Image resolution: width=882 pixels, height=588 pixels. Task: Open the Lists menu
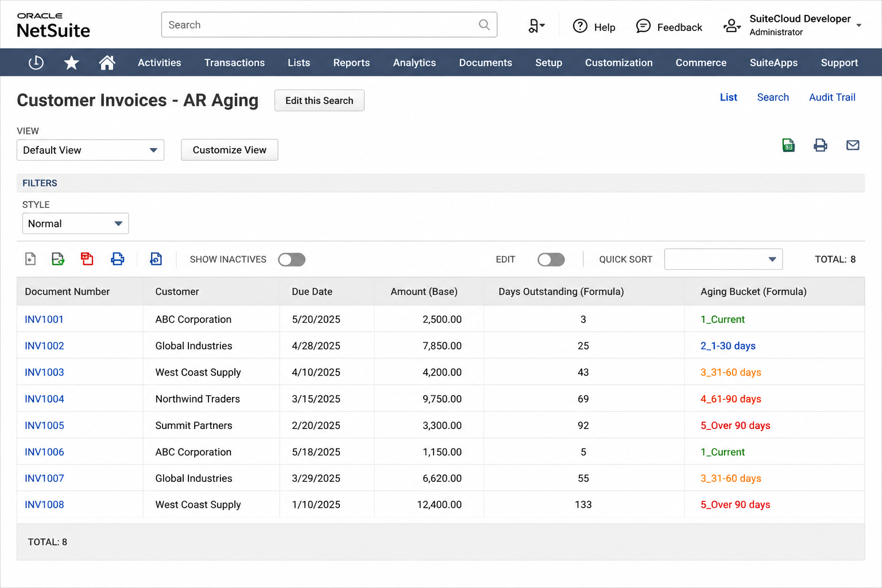[299, 63]
